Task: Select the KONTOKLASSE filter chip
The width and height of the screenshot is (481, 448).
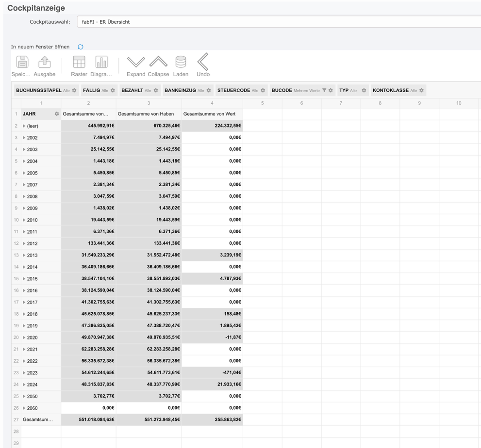Action: 390,91
